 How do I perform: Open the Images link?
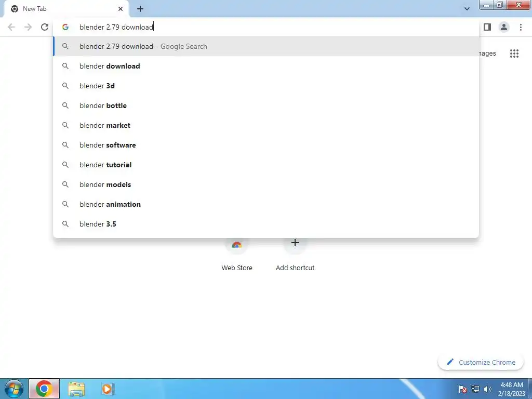(487, 54)
